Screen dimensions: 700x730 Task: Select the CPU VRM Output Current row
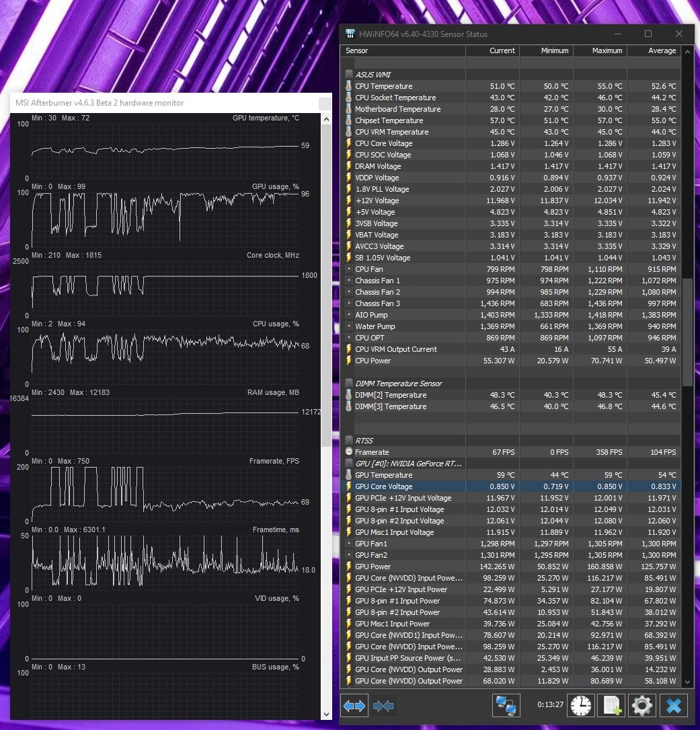point(510,349)
